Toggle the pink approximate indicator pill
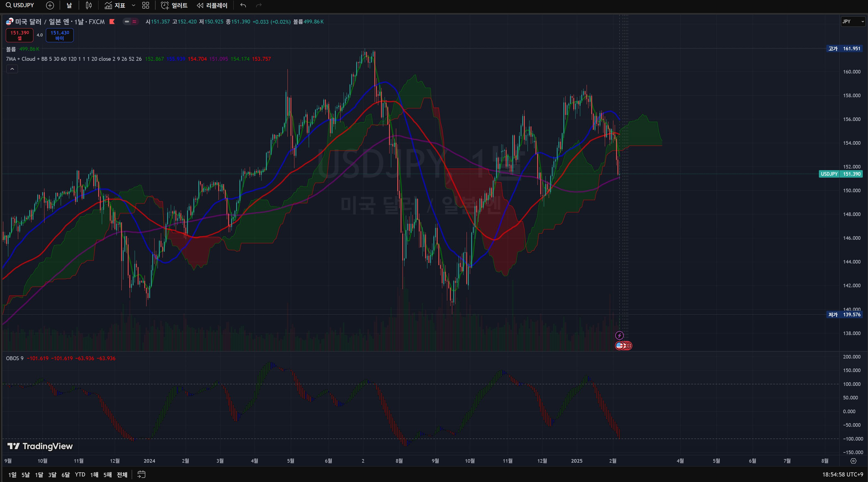The width and height of the screenshot is (868, 482). click(x=134, y=22)
